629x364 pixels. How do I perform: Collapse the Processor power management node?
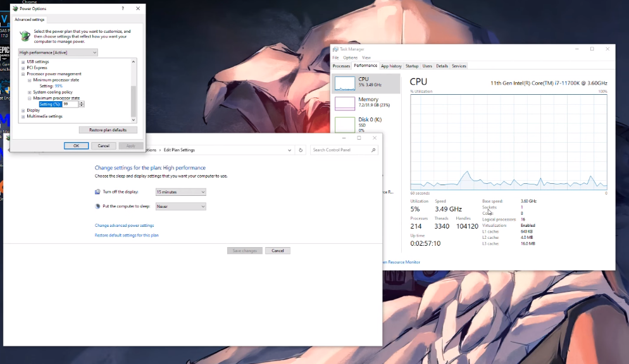tap(23, 74)
